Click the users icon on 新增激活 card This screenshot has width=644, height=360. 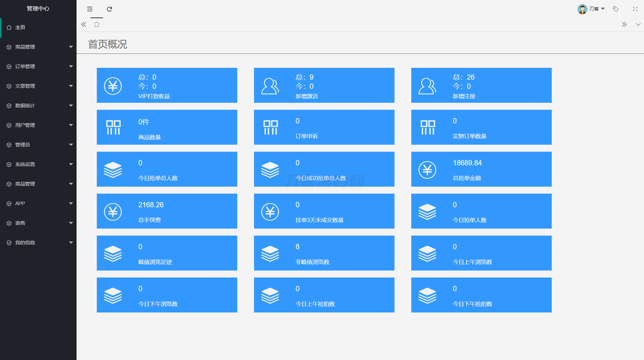tap(270, 86)
